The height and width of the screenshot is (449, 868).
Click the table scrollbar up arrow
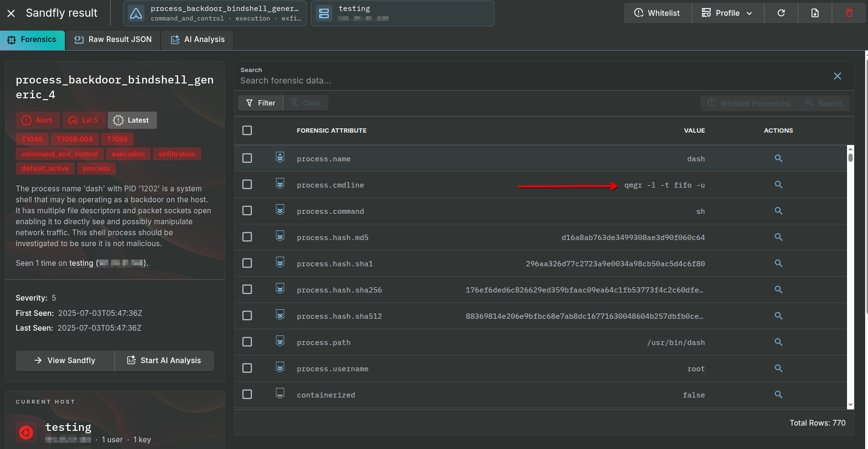click(850, 148)
